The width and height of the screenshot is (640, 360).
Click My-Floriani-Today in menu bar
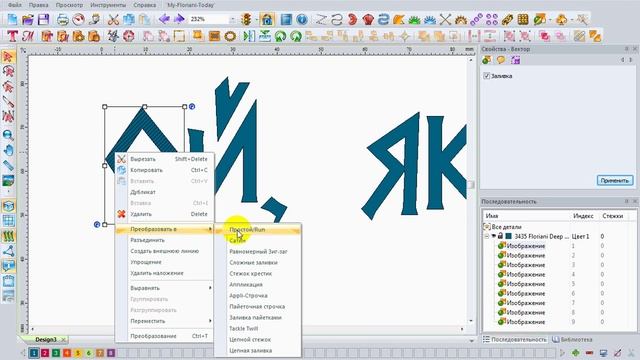191,5
